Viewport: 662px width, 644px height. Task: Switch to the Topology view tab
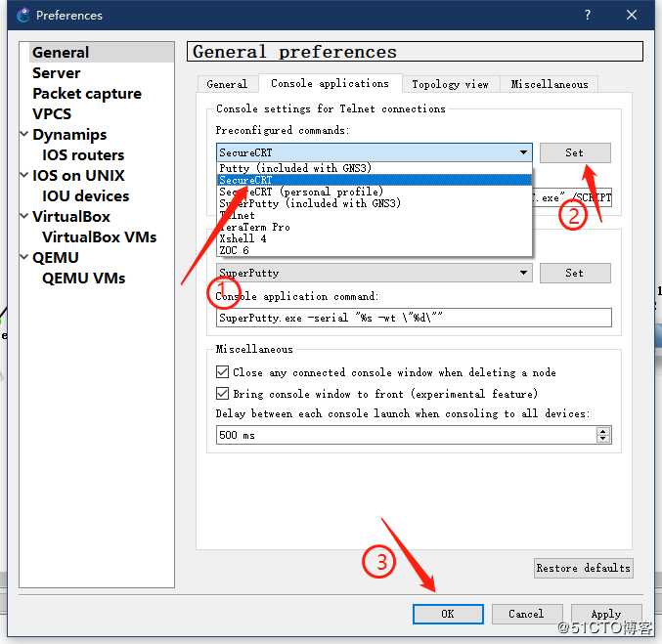(450, 84)
